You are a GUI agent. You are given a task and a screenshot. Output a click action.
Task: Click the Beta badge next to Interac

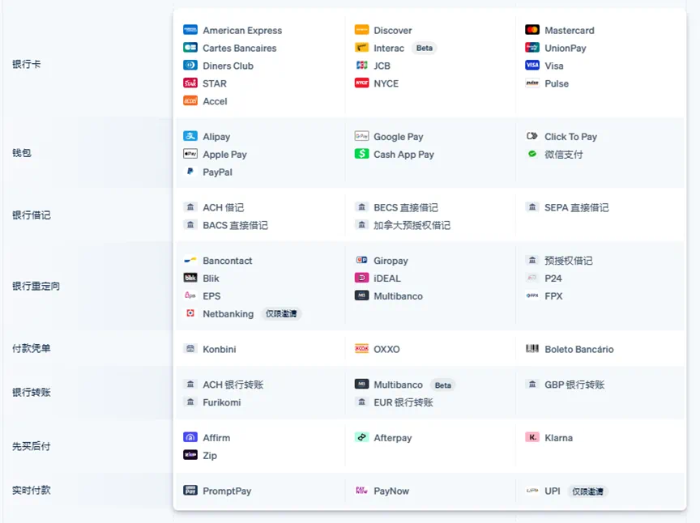(425, 48)
